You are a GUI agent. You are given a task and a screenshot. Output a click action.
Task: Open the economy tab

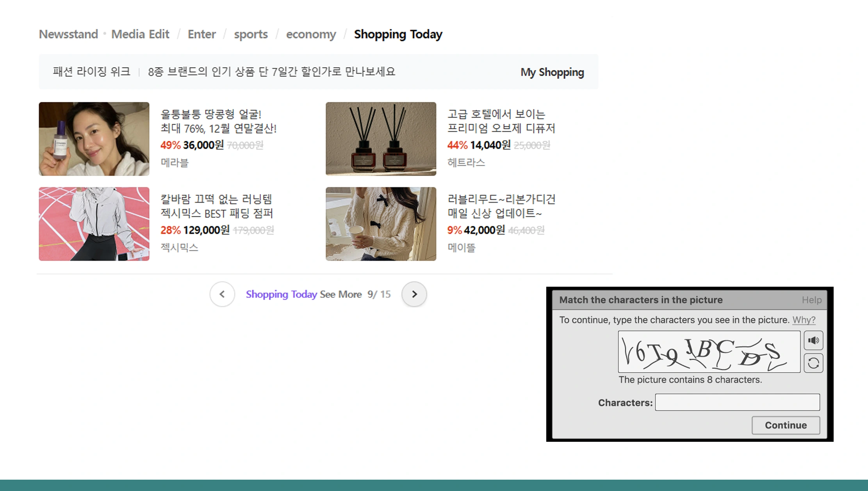coord(311,34)
